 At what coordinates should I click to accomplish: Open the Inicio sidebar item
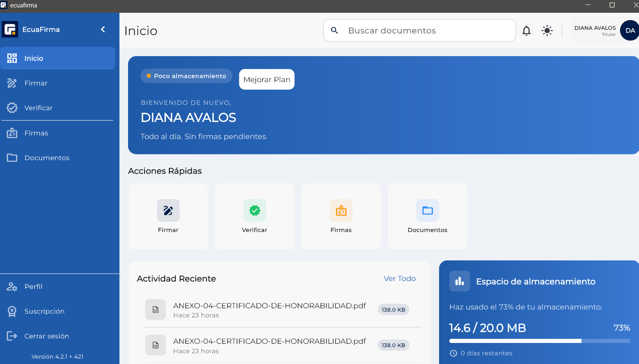pos(57,58)
